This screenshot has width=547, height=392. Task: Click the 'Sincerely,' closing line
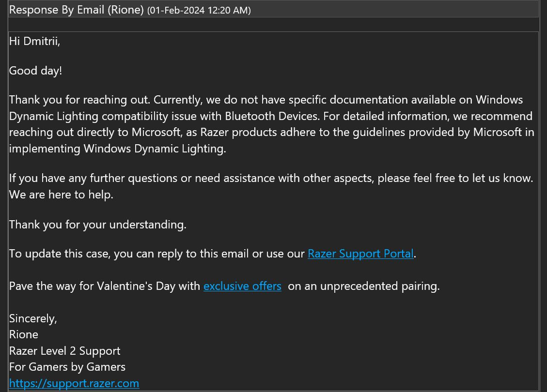[x=33, y=318]
